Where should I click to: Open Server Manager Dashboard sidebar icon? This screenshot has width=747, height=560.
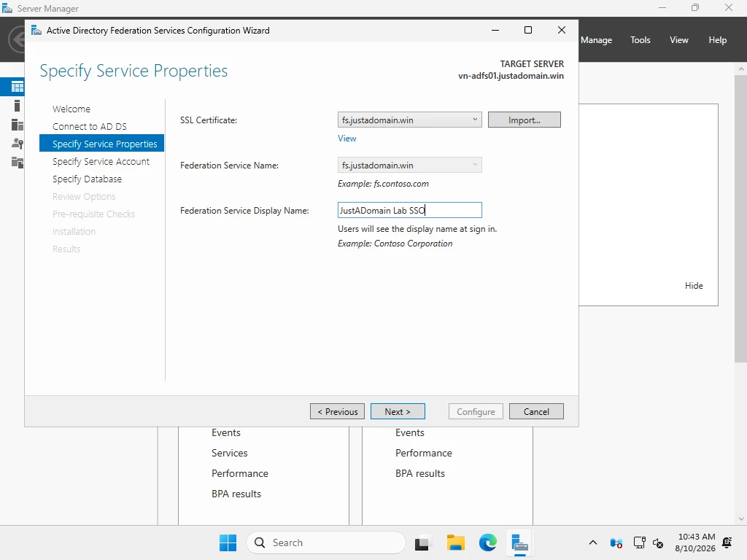click(18, 87)
